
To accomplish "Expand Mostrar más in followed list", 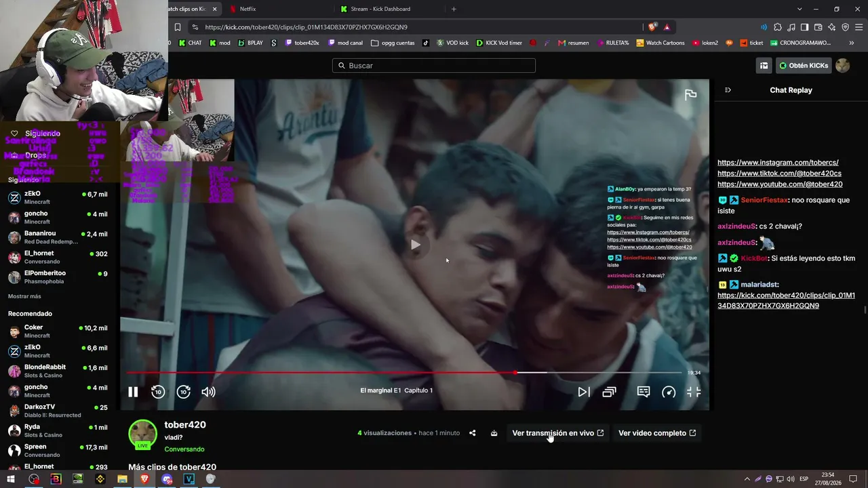I will click(x=24, y=296).
